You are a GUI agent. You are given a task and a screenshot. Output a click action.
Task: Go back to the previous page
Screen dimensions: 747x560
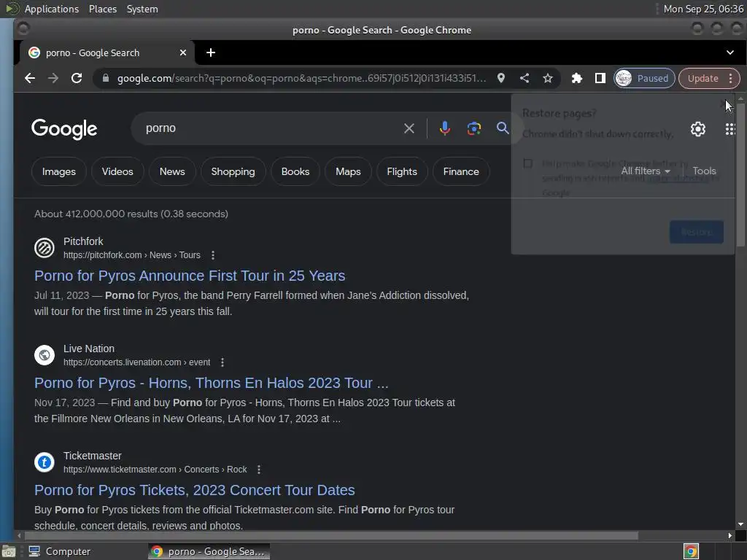pos(30,78)
